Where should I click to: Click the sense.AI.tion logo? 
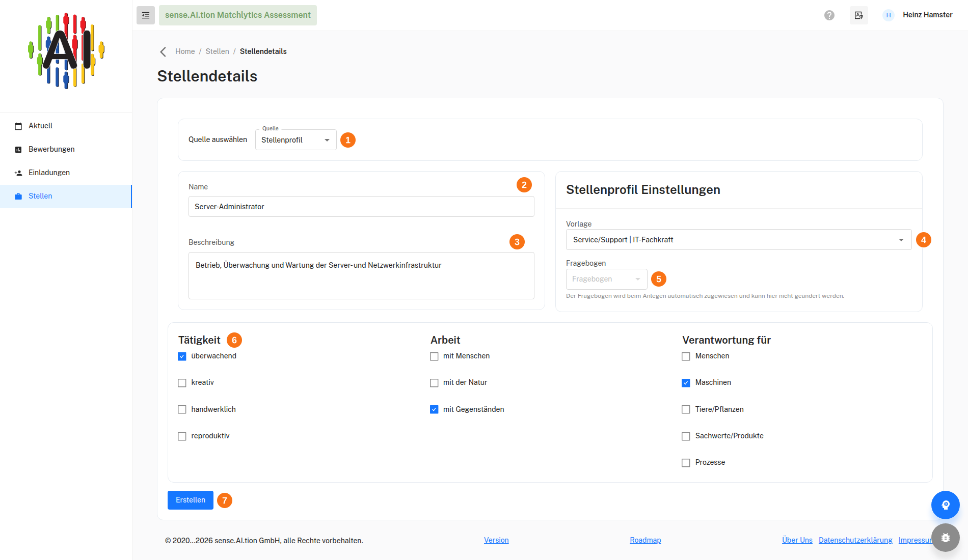66,51
